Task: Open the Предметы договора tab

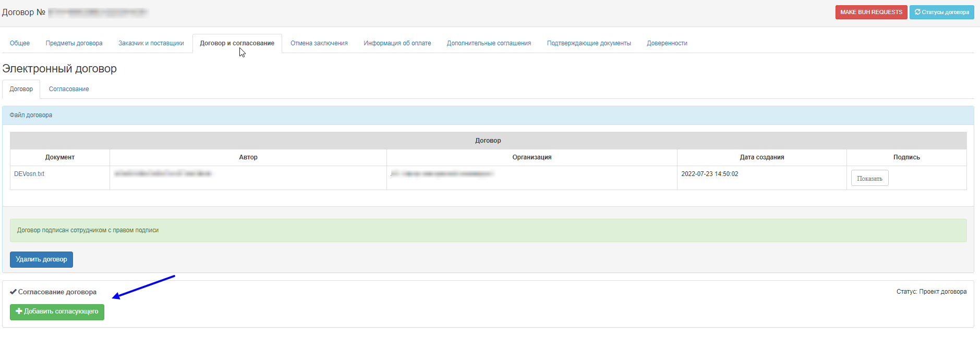Action: pos(74,43)
